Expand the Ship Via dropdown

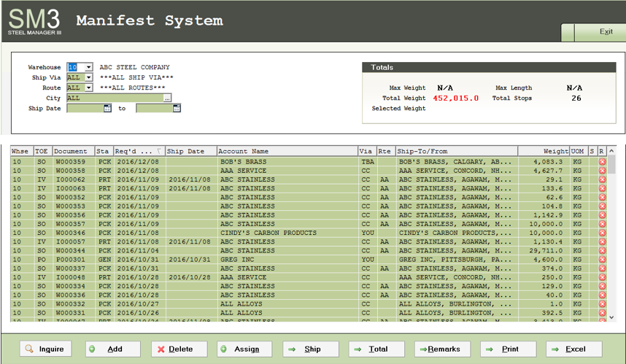pos(88,77)
